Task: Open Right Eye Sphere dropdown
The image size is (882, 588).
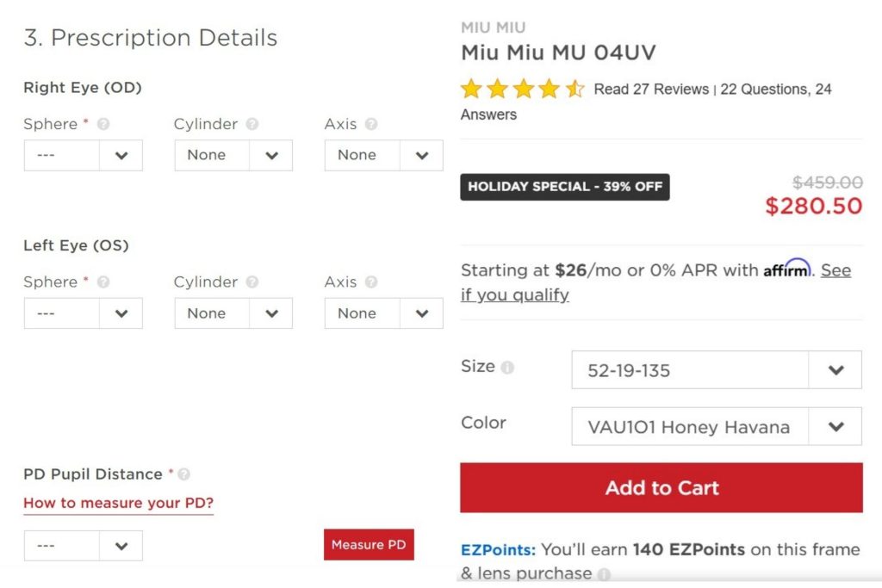Action: pyautogui.click(x=83, y=156)
